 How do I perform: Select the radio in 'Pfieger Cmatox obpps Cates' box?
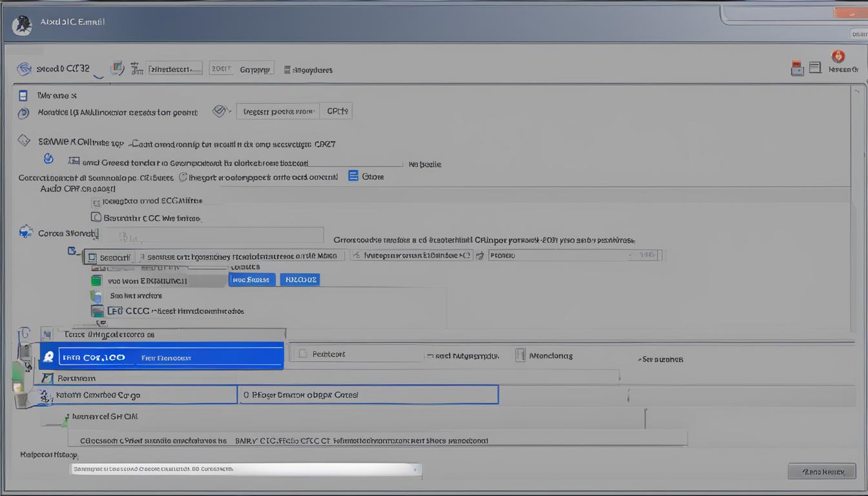[246, 395]
